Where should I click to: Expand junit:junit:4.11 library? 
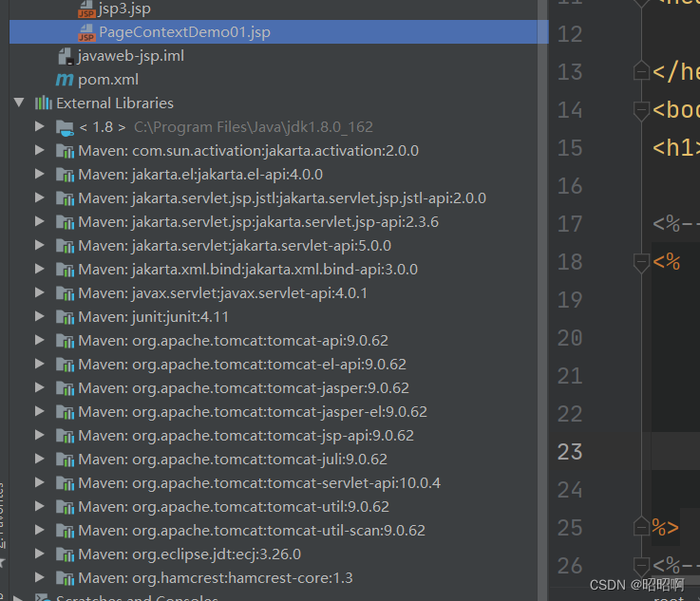pos(40,316)
